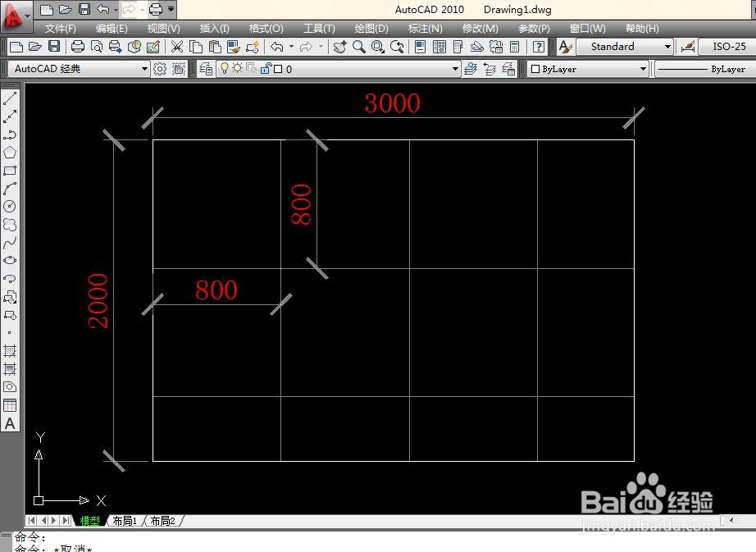This screenshot has height=552, width=756.
Task: Open the ByLayer linetype dropdown
Action: click(704, 69)
